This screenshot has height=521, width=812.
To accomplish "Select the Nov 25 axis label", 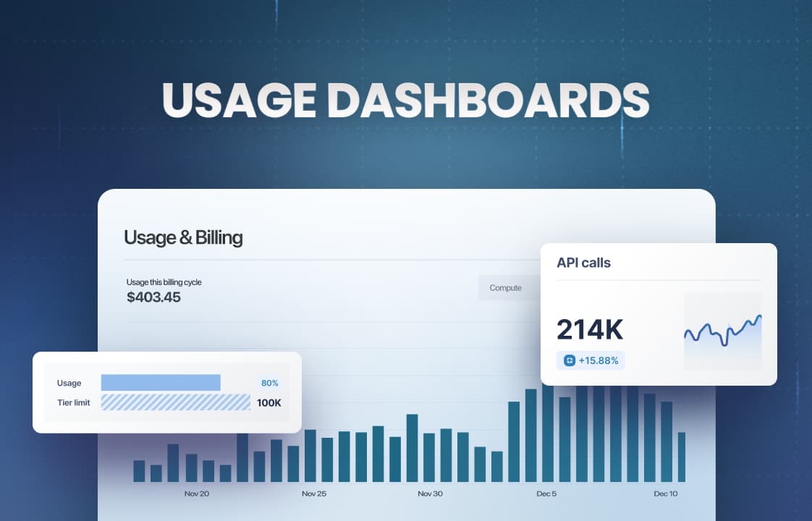I will (314, 494).
